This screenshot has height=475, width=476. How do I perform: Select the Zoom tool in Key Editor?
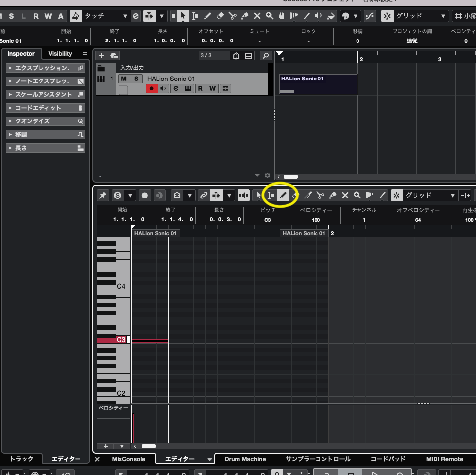point(357,195)
